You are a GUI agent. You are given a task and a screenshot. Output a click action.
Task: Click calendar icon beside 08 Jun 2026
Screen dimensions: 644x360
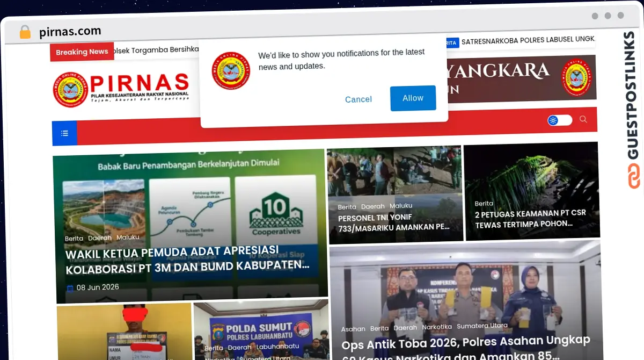[x=70, y=289]
